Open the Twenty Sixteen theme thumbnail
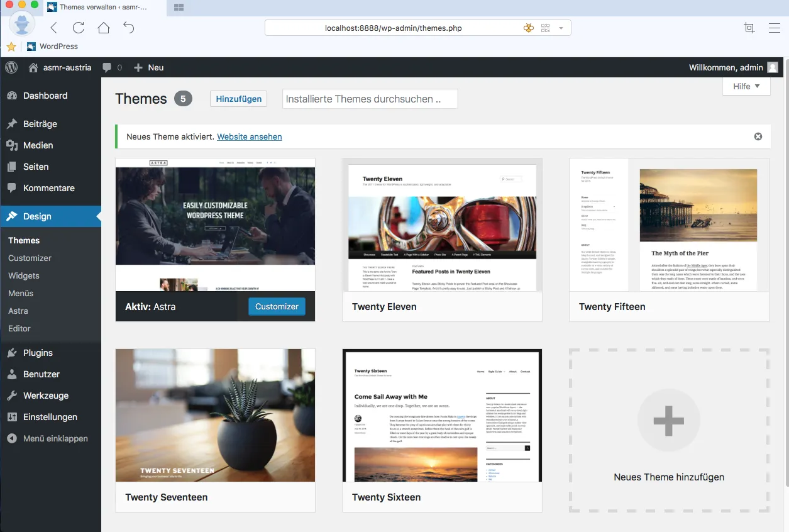Screen dimensions: 789x532 click(442, 415)
